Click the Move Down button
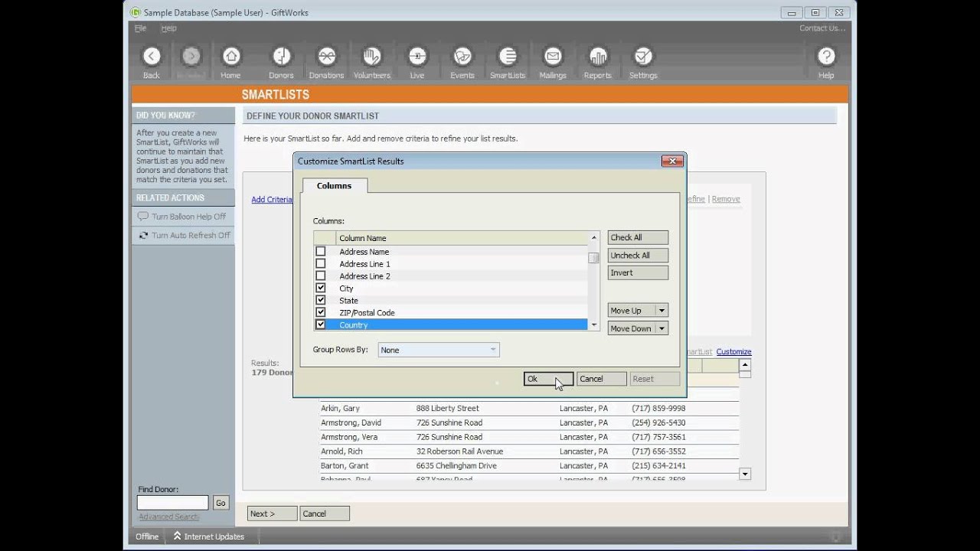Image resolution: width=980 pixels, height=551 pixels. coord(632,328)
